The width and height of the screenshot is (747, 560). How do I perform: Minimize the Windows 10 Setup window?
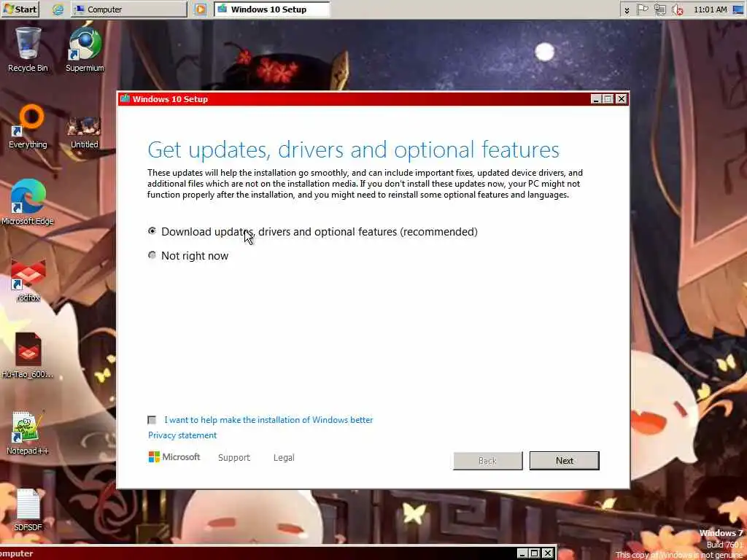596,98
